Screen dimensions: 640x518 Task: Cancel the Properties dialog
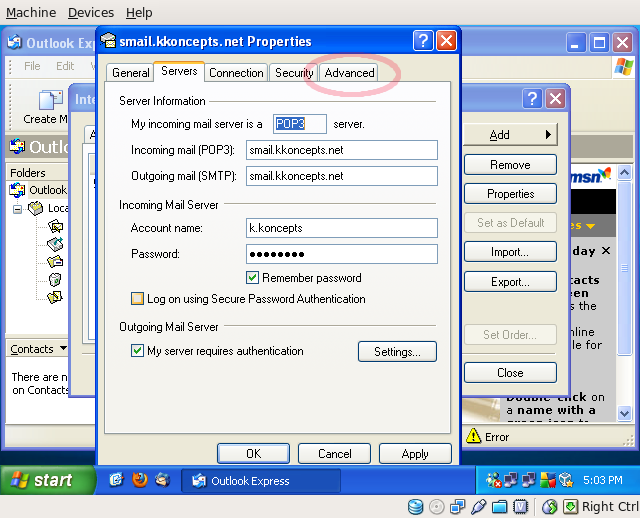click(334, 454)
